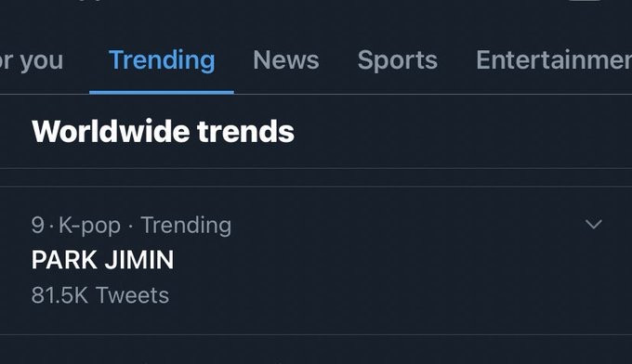This screenshot has height=364, width=632.
Task: Click the gray Trending label above PARK JIMIN
Action: coord(186,225)
